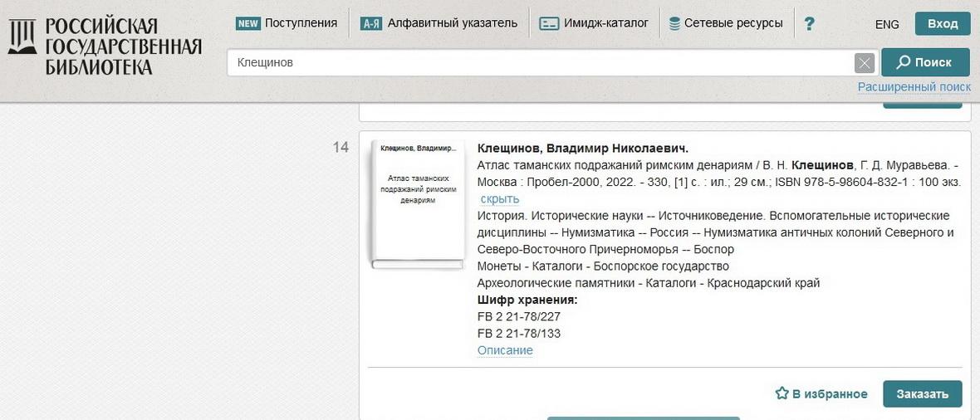Click the Поиск search button
The image size is (980, 420).
(925, 62)
